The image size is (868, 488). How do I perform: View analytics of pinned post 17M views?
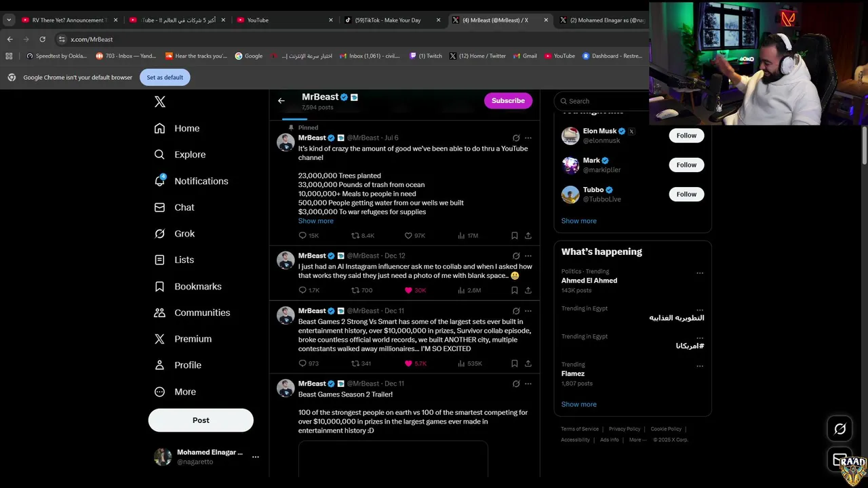coord(468,236)
